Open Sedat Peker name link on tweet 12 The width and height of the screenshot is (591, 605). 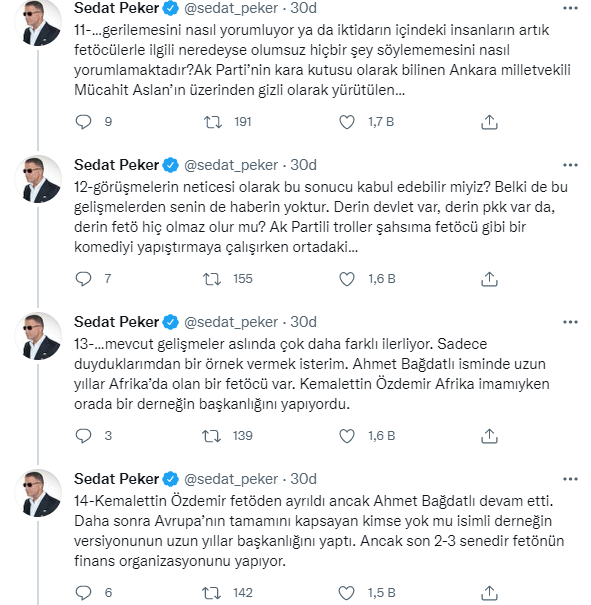[x=116, y=165]
